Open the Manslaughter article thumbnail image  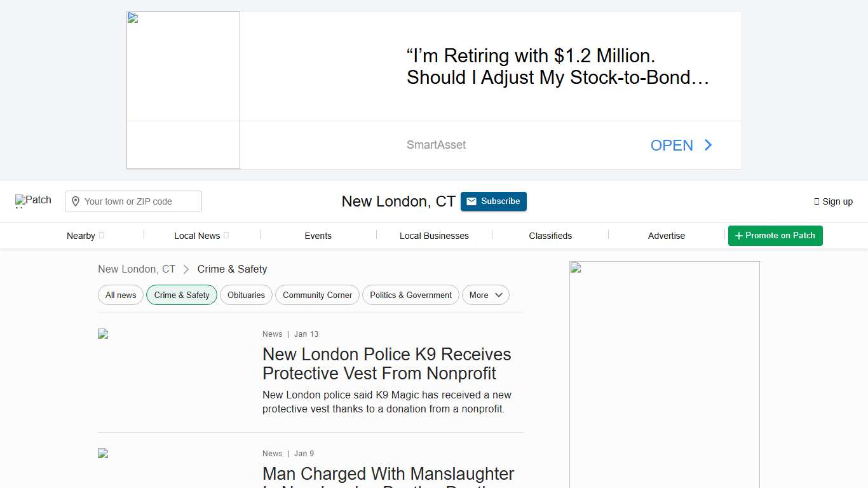[x=103, y=453]
